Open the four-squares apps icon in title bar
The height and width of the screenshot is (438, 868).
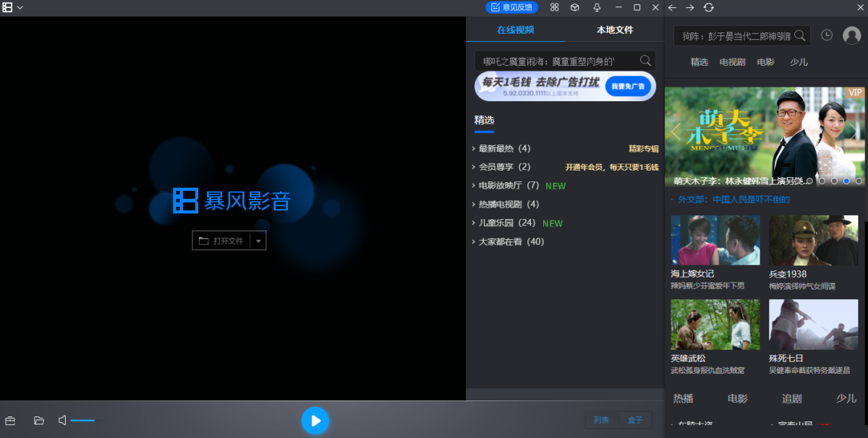tap(554, 7)
